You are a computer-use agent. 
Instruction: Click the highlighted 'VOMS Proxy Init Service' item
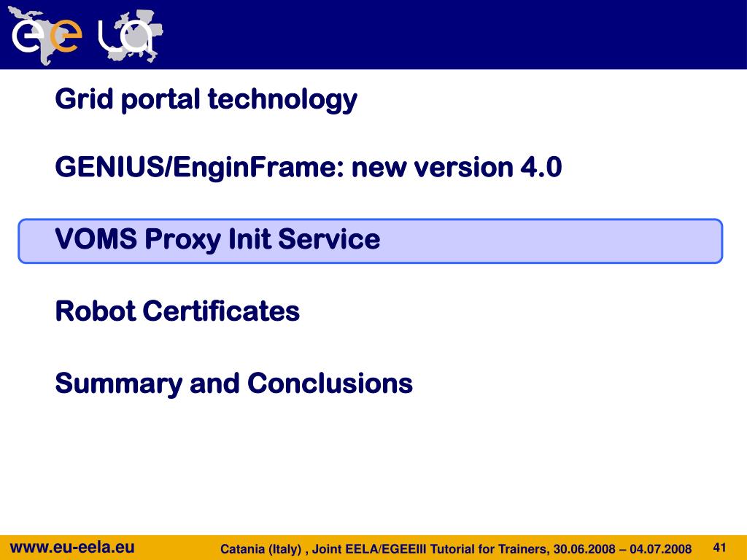370,241
